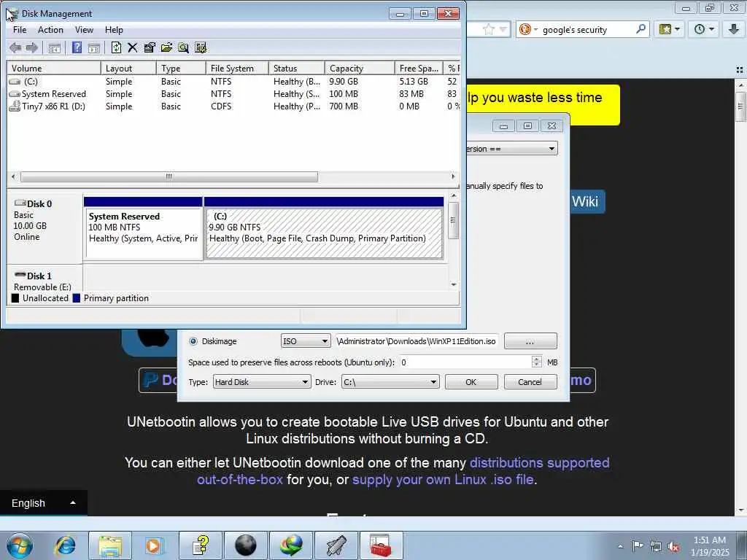Screen dimensions: 747x560
Task: Switch to the dark globe browser taskbar icon
Action: [x=246, y=545]
